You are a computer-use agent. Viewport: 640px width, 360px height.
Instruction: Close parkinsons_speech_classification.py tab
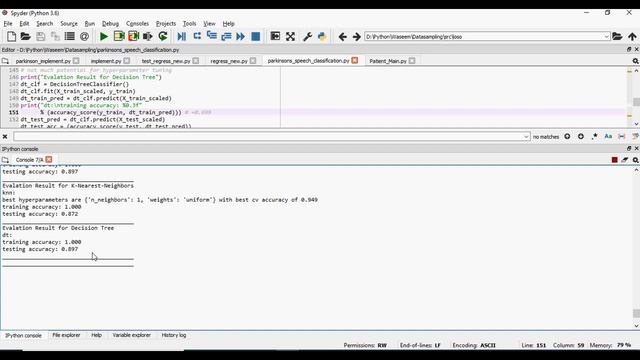355,60
